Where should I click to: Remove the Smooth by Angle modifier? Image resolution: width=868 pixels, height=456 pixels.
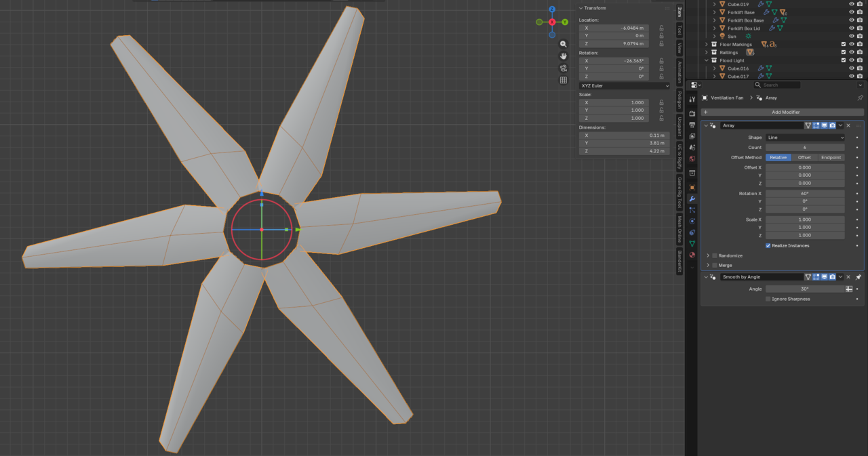click(x=848, y=277)
